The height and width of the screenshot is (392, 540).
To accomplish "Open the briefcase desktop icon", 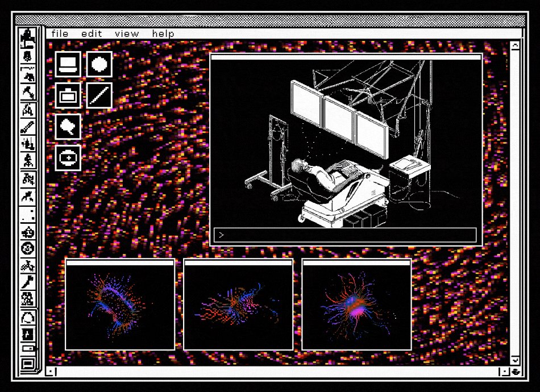I will click(68, 95).
